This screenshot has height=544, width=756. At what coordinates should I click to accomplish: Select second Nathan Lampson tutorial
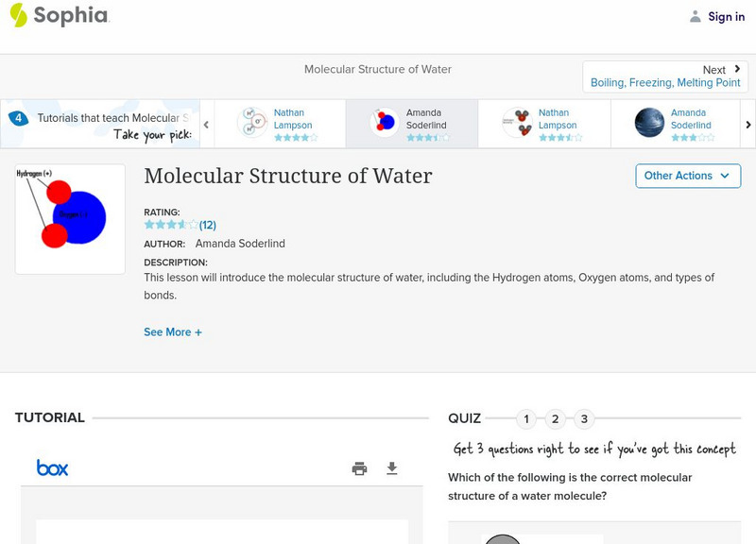542,124
